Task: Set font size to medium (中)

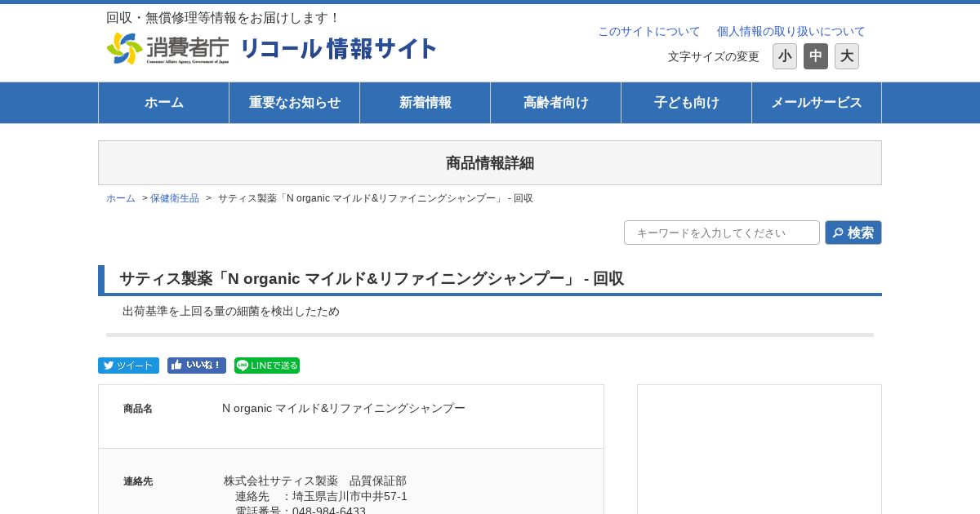Action: point(816,56)
